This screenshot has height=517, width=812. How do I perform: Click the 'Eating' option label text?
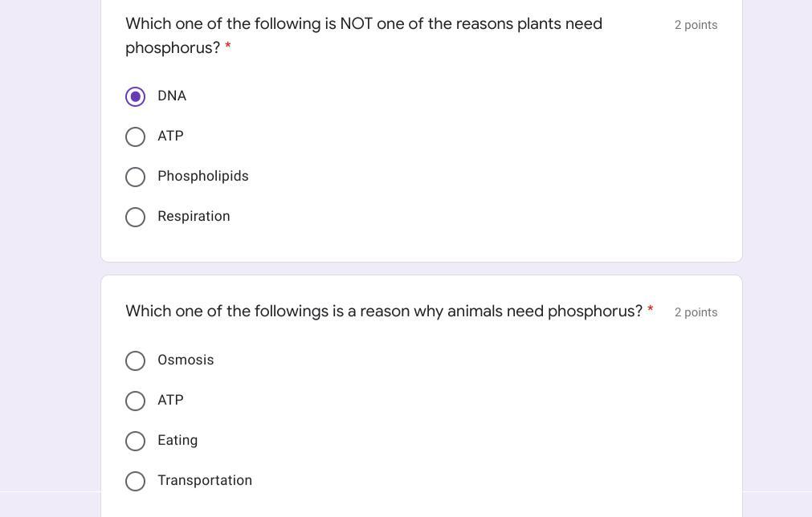[x=177, y=440]
